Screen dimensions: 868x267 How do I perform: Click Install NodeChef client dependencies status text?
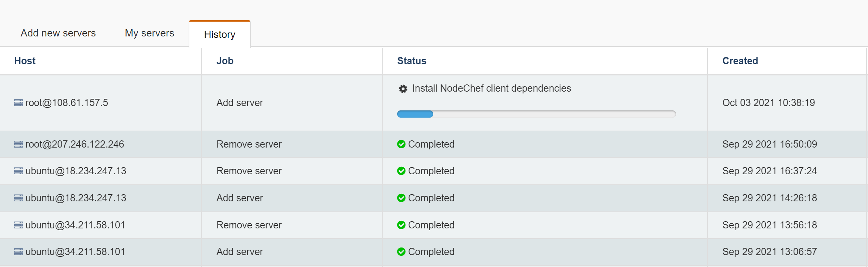[x=491, y=88]
